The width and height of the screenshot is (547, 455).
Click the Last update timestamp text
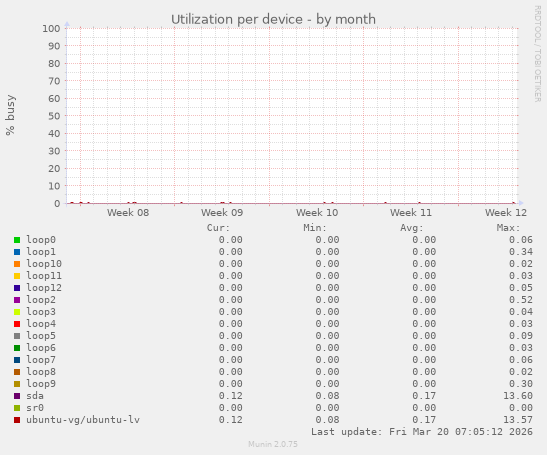point(422,432)
